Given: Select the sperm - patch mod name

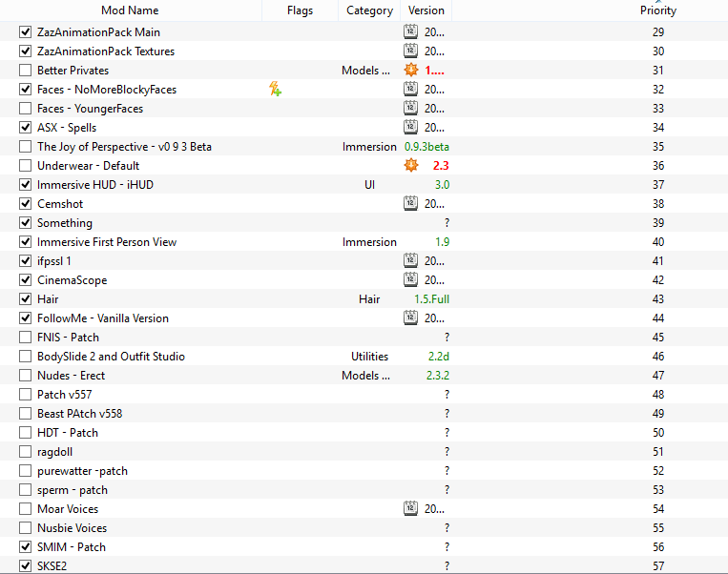Looking at the screenshot, I should pyautogui.click(x=73, y=490).
